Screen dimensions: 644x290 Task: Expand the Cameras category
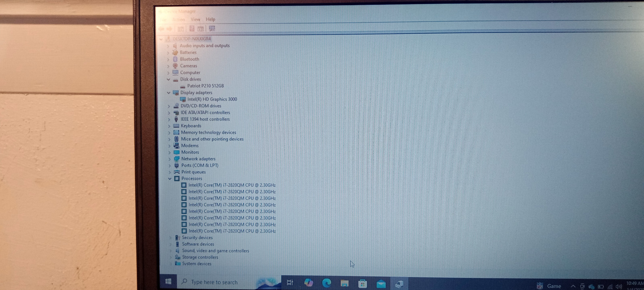(168, 66)
